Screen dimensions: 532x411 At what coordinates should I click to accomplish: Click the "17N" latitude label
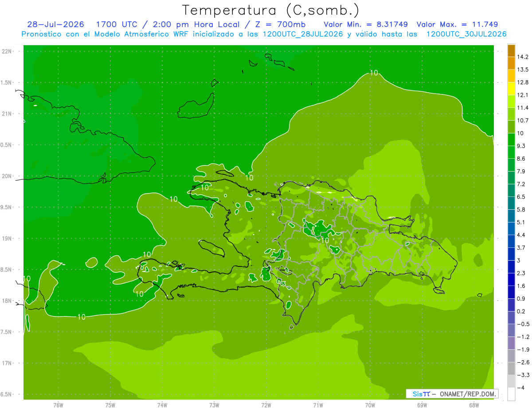point(7,363)
